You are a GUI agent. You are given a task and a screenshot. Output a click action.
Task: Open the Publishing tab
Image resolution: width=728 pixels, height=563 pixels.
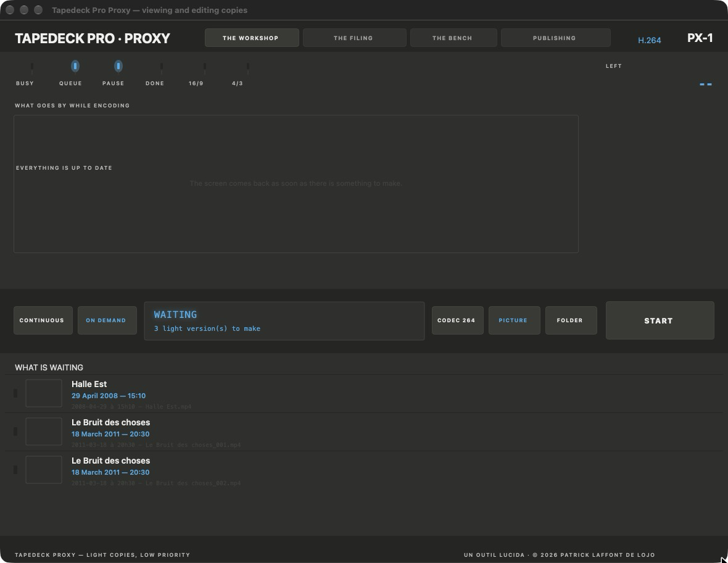(555, 38)
